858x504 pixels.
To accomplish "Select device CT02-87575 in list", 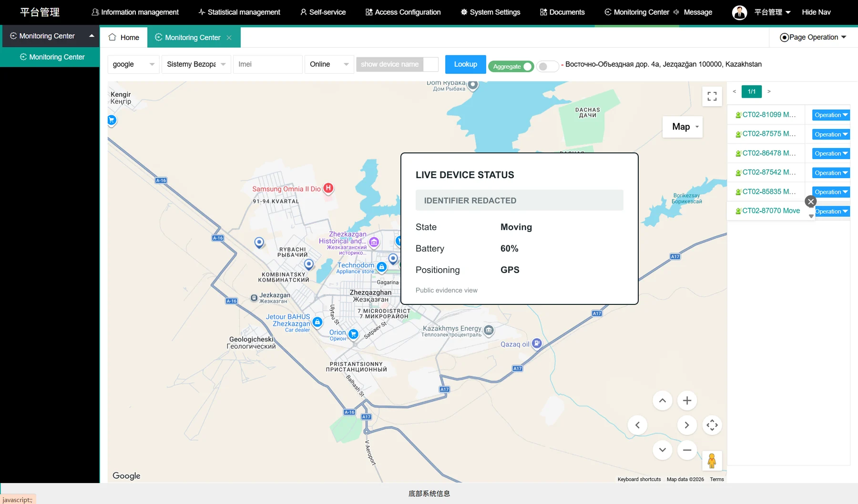I will pyautogui.click(x=766, y=134).
